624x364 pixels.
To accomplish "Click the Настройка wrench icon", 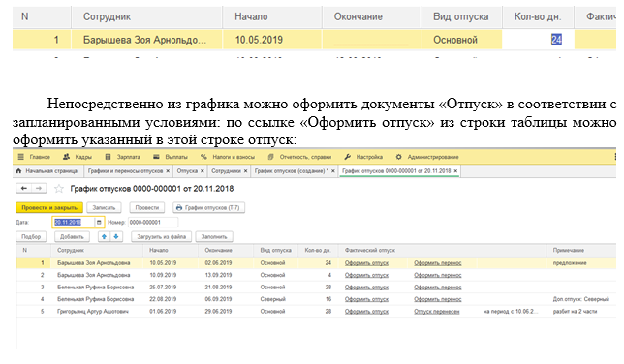I will pos(348,157).
